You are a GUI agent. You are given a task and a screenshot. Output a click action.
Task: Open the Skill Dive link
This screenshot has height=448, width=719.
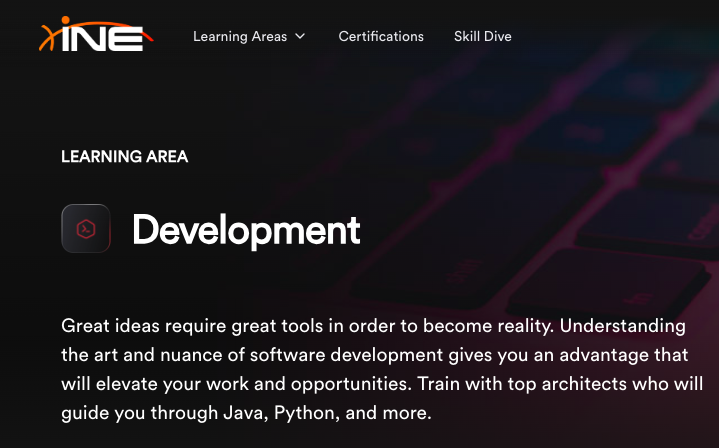pyautogui.click(x=482, y=36)
